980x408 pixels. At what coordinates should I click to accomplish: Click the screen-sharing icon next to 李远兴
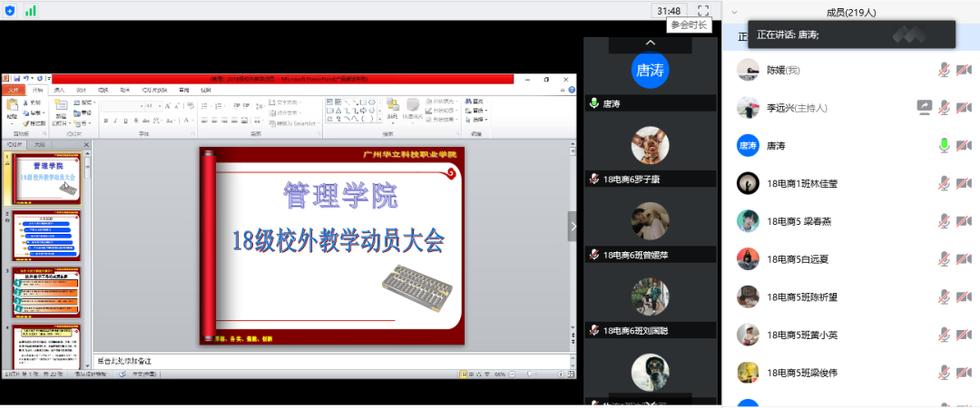(x=925, y=107)
